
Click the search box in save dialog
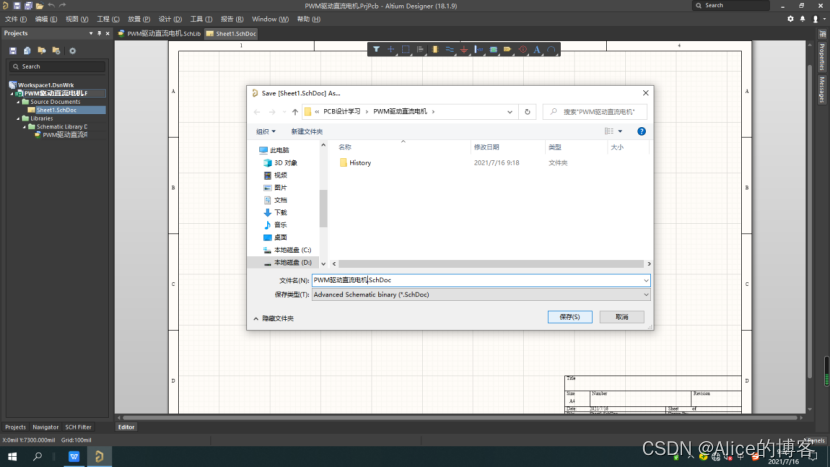pyautogui.click(x=595, y=112)
